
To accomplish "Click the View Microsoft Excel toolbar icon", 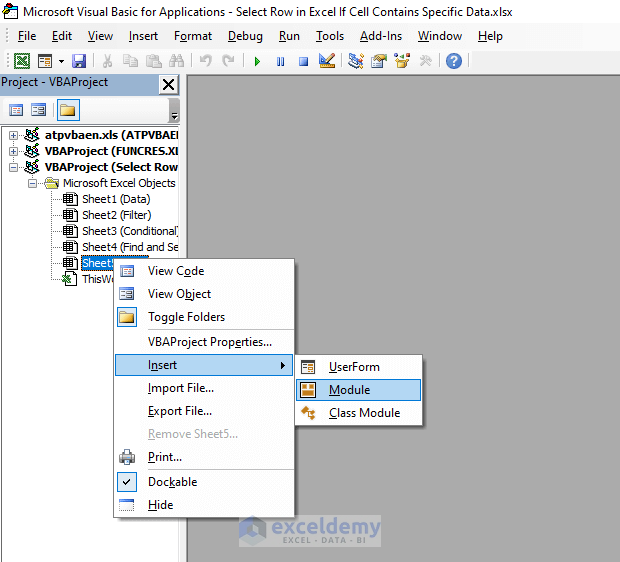I will [22, 61].
